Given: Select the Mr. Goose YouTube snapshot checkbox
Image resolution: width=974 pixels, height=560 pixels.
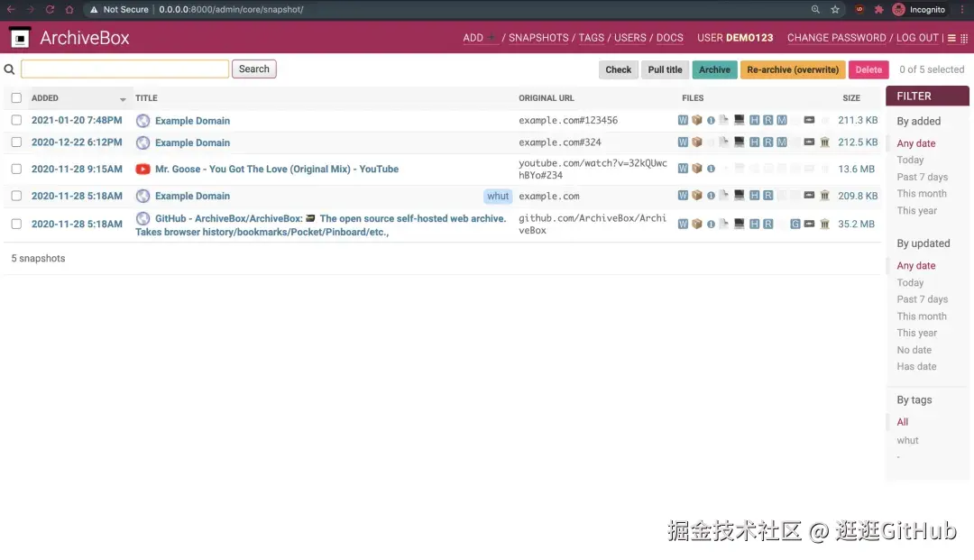Looking at the screenshot, I should click(x=16, y=169).
